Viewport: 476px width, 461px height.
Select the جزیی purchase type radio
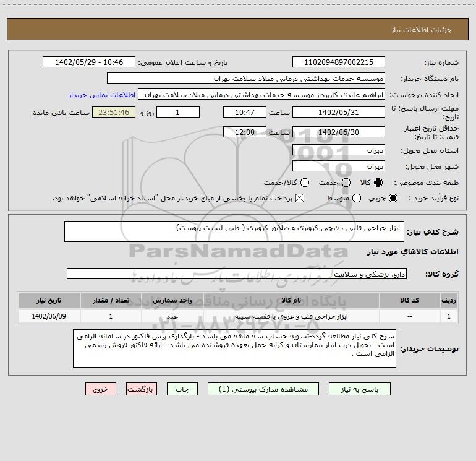(393, 198)
